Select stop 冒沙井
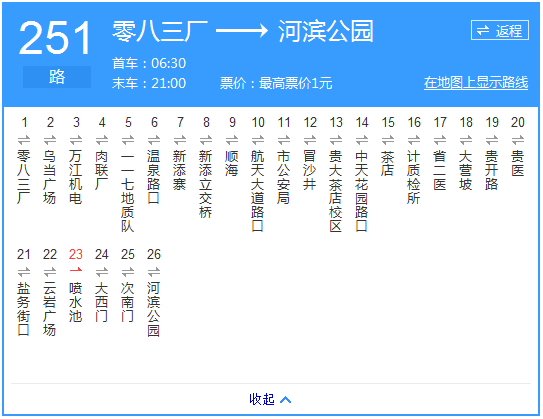This screenshot has width=543, height=419. coord(310,170)
